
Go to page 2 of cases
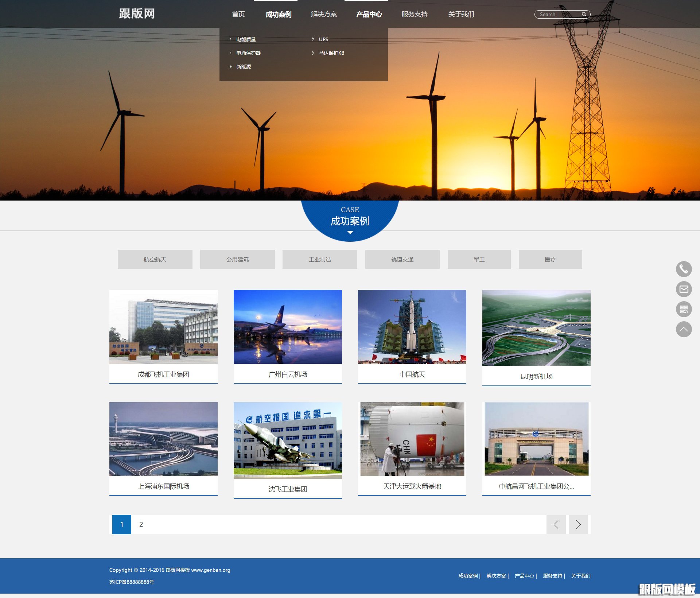141,524
